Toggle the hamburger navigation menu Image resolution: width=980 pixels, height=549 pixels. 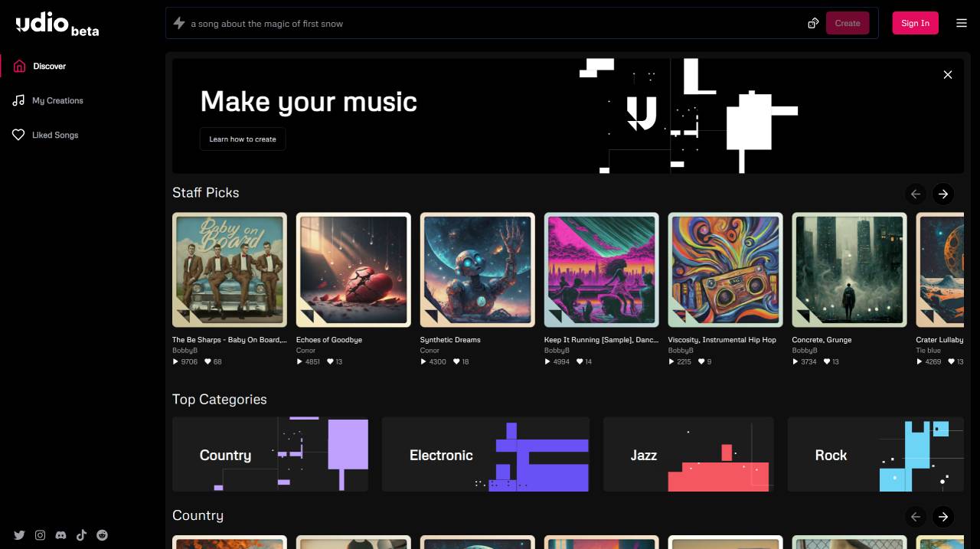[x=962, y=23]
